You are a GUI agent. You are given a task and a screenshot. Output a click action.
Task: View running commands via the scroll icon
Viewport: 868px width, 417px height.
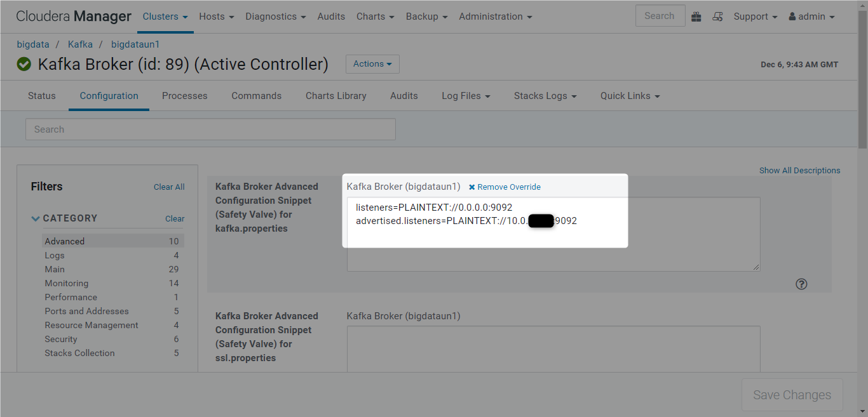(717, 17)
